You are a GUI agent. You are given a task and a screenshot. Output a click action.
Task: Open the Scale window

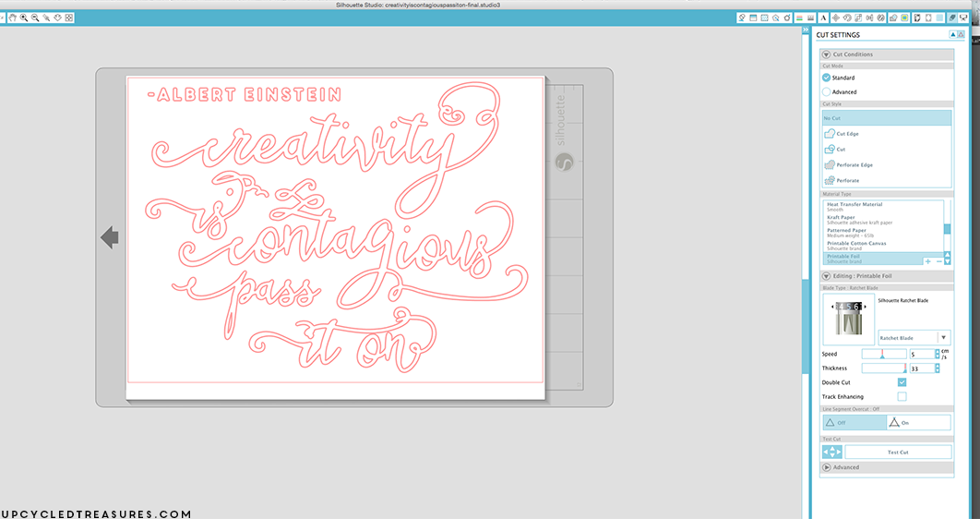858,18
